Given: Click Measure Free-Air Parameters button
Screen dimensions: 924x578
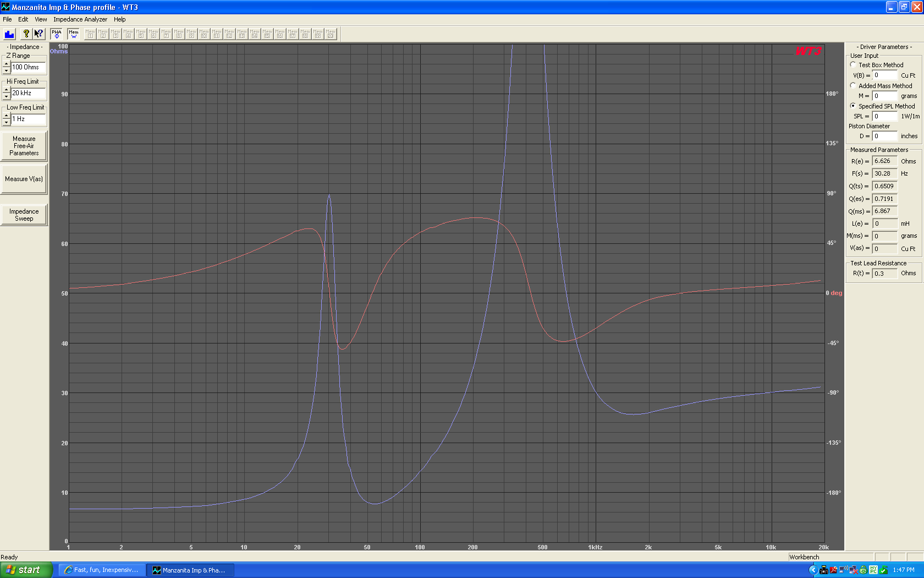Looking at the screenshot, I should tap(24, 146).
